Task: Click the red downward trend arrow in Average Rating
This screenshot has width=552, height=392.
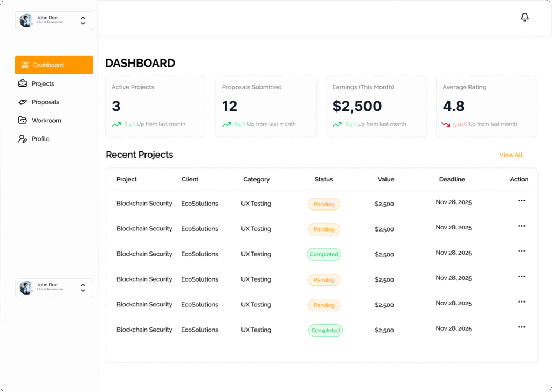Action: click(445, 124)
